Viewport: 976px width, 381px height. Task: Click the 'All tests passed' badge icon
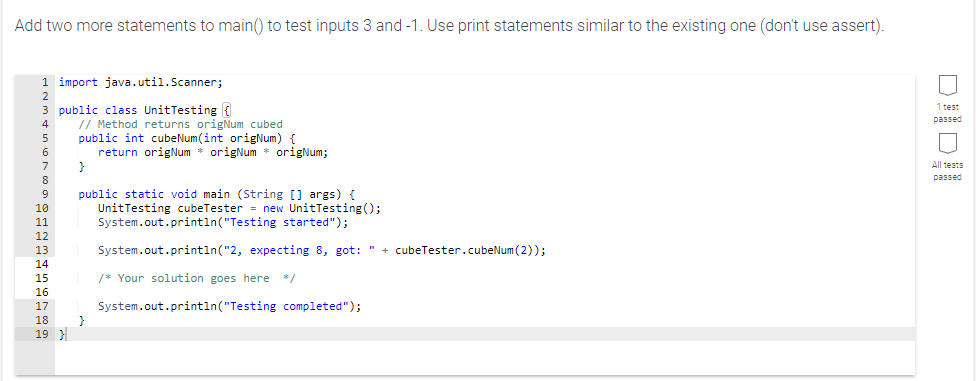click(947, 144)
